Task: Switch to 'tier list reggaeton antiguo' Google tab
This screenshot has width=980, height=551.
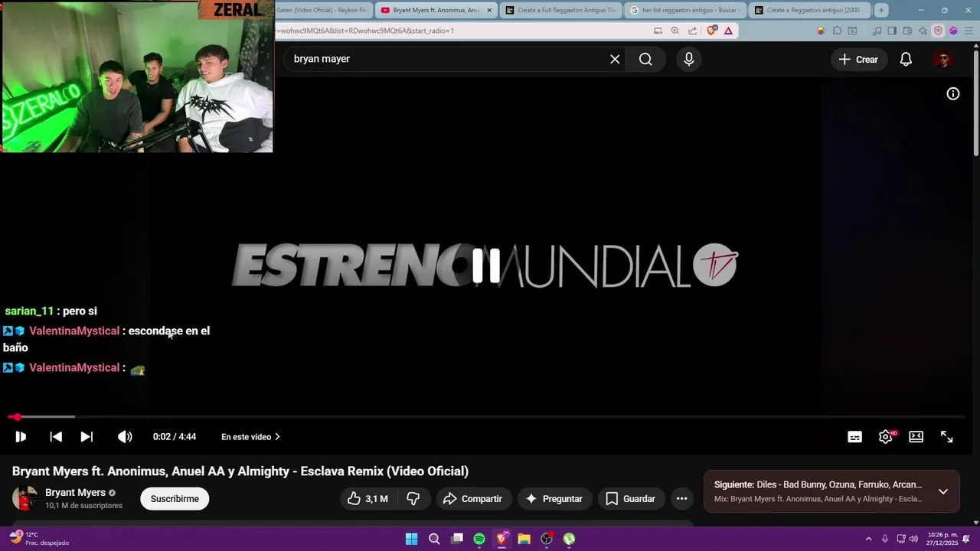Action: 684,10
